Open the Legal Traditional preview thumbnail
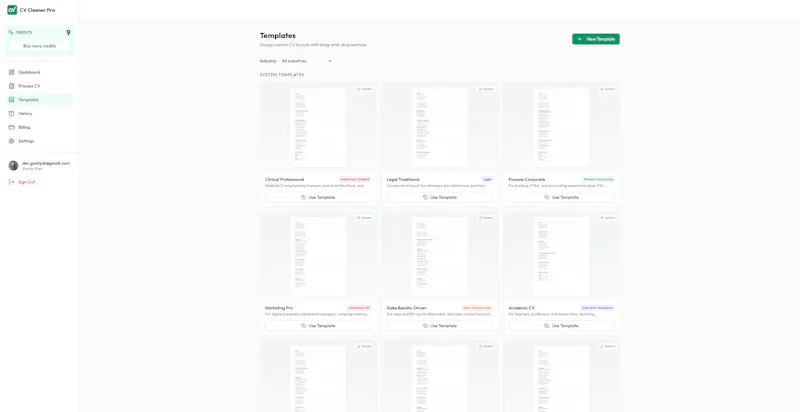The width and height of the screenshot is (800, 412). 440,127
